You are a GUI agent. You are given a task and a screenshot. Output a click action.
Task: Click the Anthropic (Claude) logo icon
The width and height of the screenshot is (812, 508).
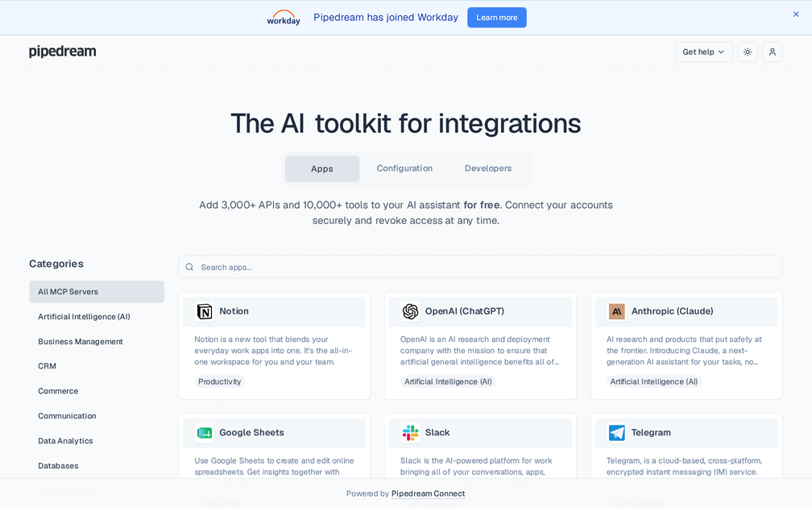pyautogui.click(x=616, y=311)
